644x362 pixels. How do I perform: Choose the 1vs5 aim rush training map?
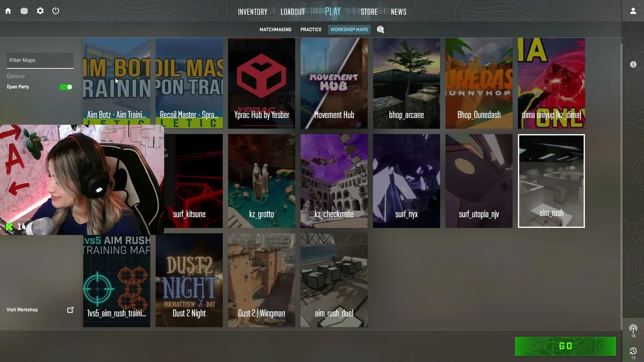(117, 281)
